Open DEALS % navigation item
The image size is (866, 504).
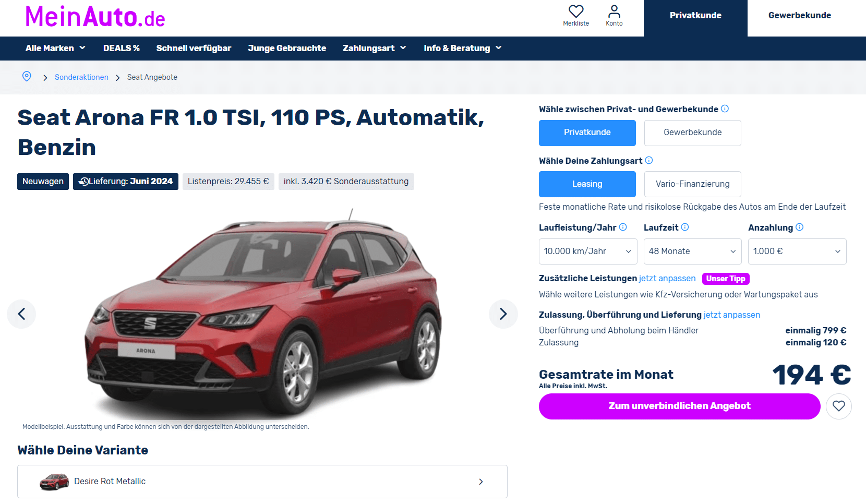tap(122, 48)
